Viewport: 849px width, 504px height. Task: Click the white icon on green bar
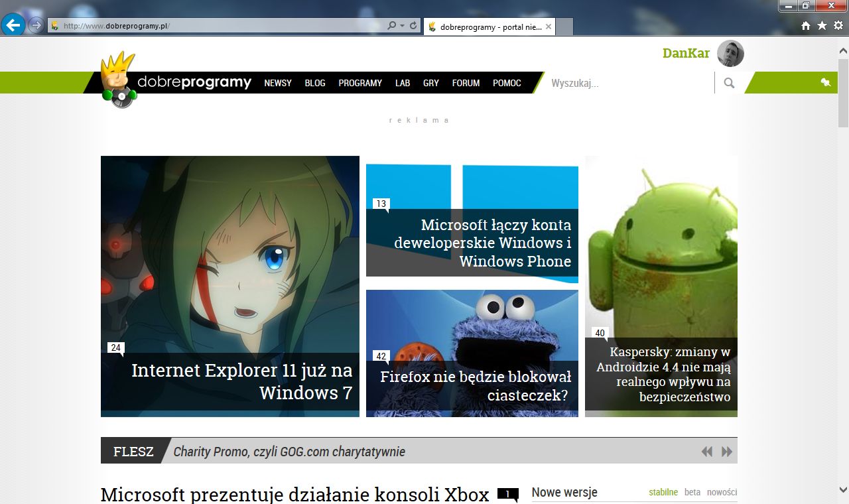click(826, 82)
